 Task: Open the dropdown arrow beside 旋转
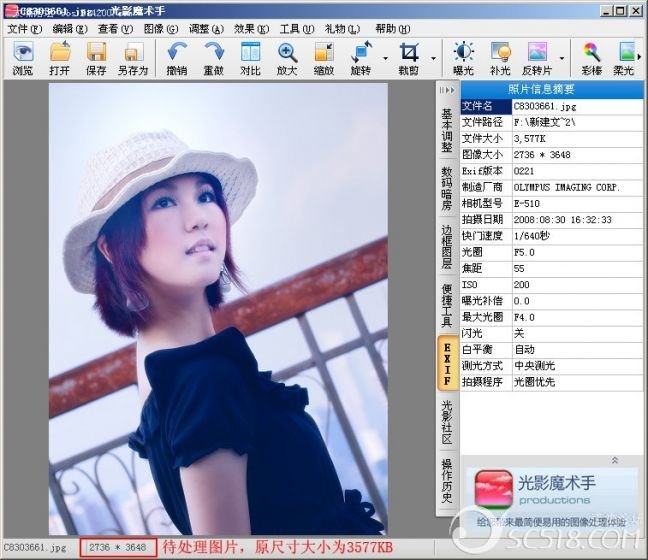click(x=384, y=58)
